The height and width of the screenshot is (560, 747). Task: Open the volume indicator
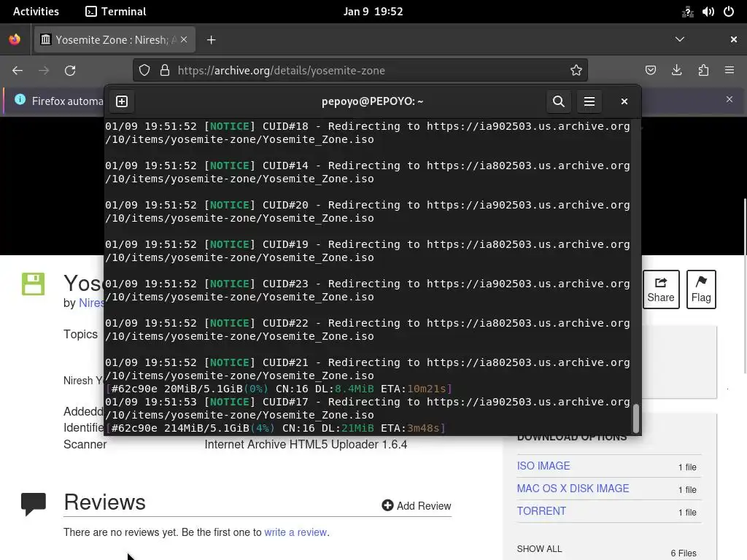click(x=708, y=12)
